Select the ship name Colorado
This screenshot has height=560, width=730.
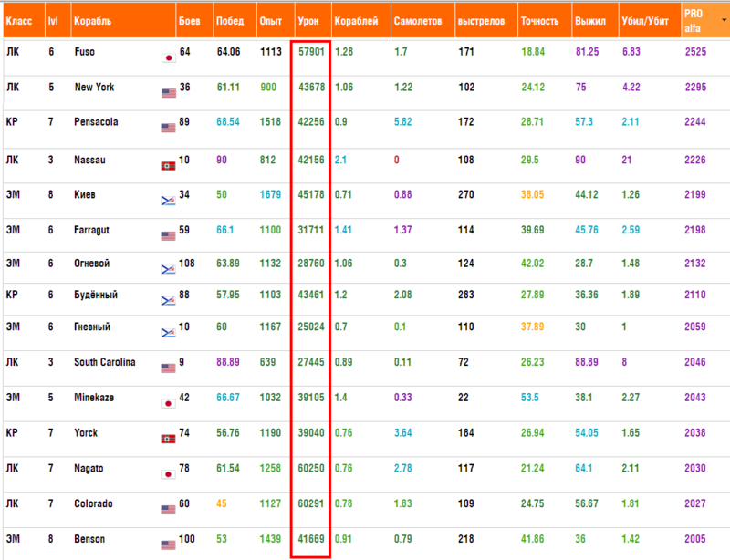point(93,503)
